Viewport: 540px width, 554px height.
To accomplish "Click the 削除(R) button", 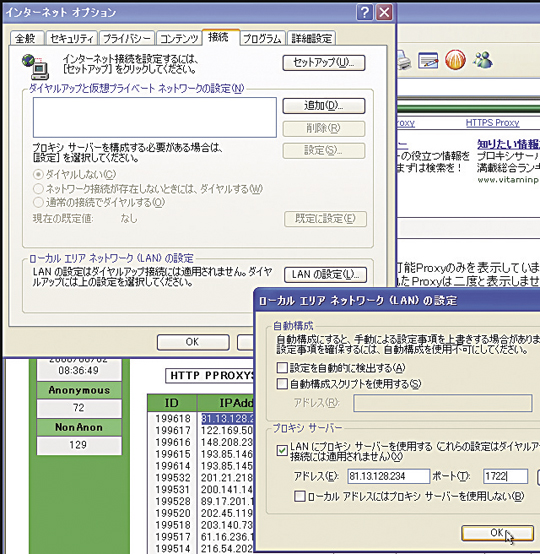I will click(324, 128).
